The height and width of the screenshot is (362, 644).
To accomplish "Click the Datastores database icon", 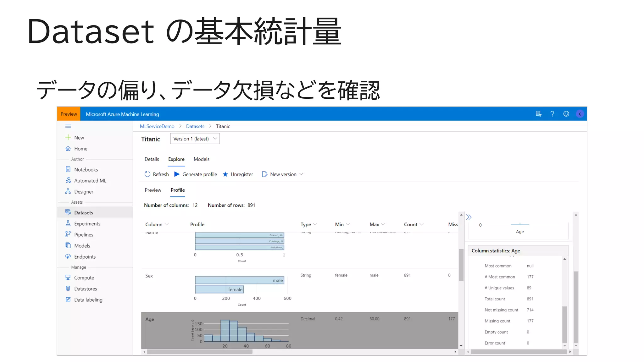I will point(68,288).
